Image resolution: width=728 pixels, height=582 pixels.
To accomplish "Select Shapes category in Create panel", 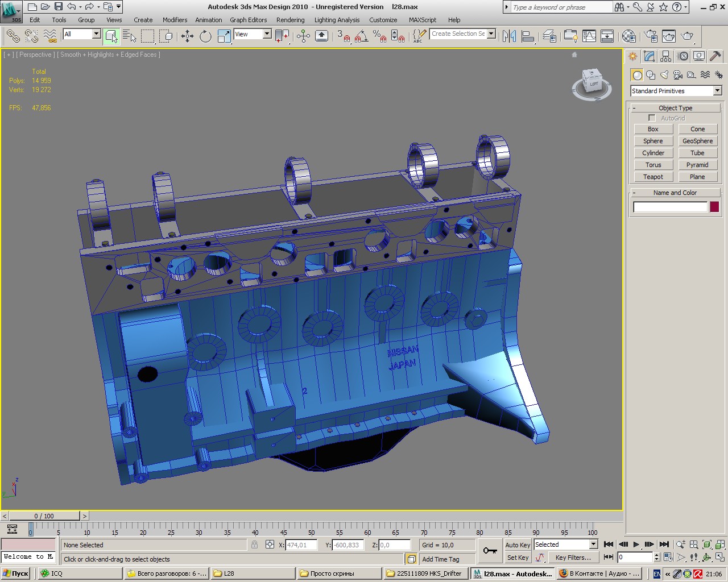I will [651, 75].
